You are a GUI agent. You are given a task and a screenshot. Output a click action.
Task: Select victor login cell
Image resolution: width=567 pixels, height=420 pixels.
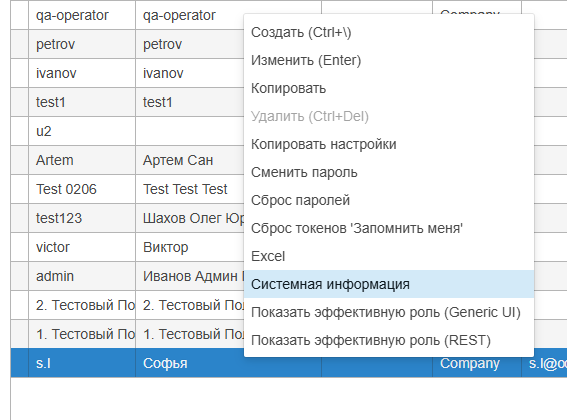(82, 247)
